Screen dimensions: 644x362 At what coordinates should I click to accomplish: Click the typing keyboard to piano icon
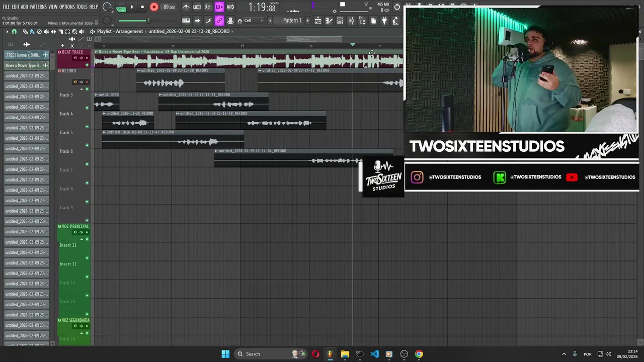click(186, 21)
